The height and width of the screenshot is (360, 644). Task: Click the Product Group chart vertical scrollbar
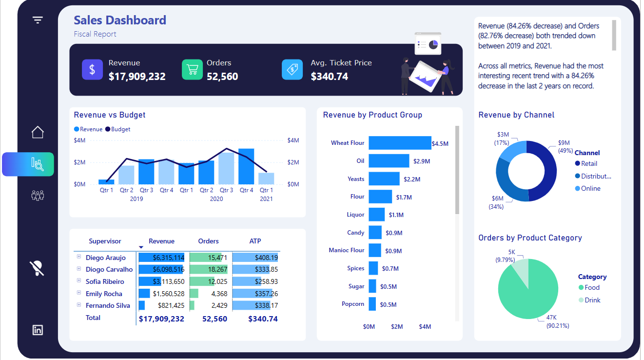point(457,170)
